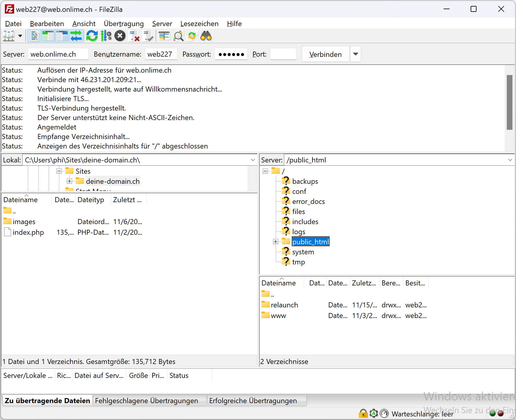The height and width of the screenshot is (420, 516).
Task: Click the message log scrollbar
Action: tap(509, 102)
